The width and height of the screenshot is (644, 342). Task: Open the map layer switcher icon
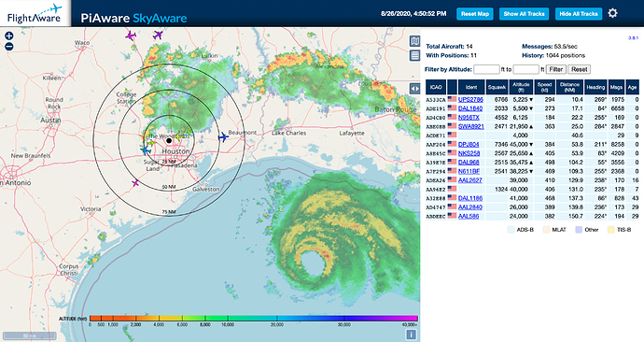(414, 41)
